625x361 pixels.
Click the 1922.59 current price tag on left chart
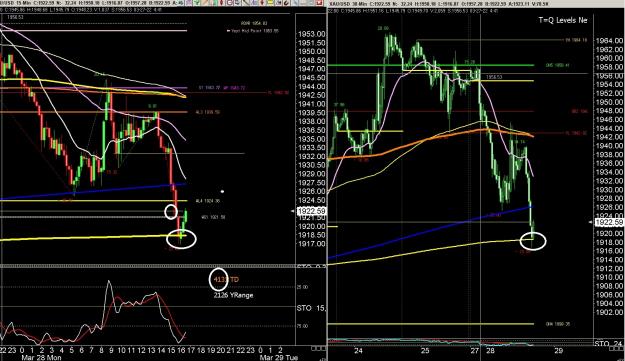(x=311, y=211)
